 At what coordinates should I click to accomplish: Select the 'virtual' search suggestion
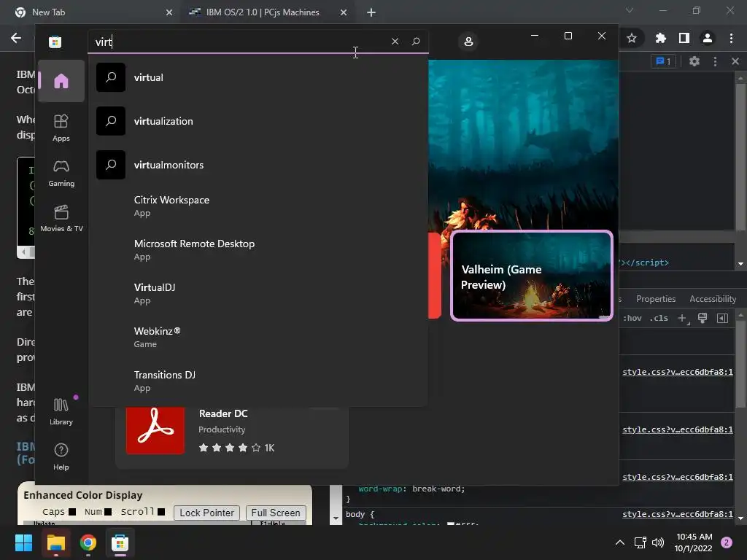point(258,77)
